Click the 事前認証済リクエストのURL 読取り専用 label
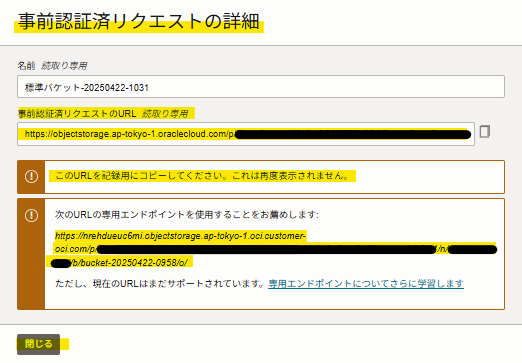The width and height of the screenshot is (522, 363). click(103, 114)
